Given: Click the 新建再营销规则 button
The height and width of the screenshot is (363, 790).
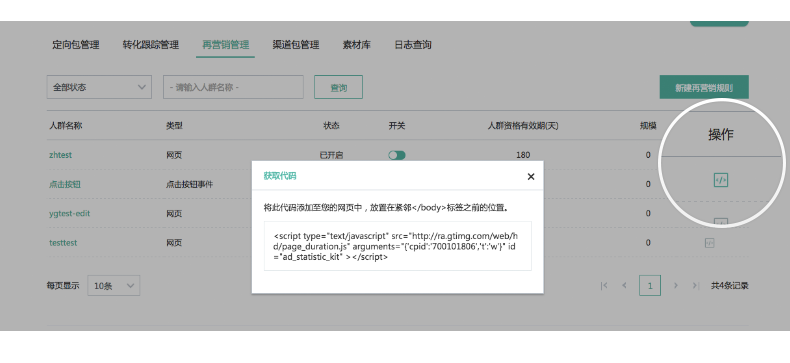Looking at the screenshot, I should coord(704,87).
